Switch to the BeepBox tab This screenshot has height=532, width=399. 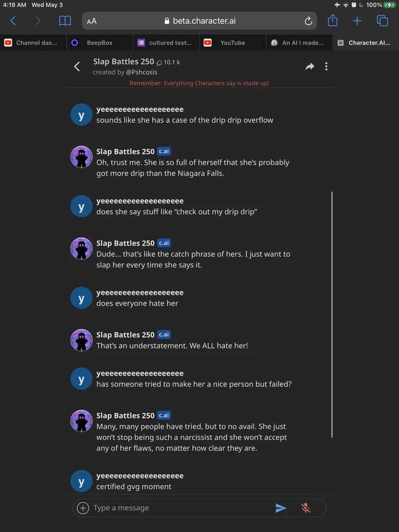tap(99, 43)
